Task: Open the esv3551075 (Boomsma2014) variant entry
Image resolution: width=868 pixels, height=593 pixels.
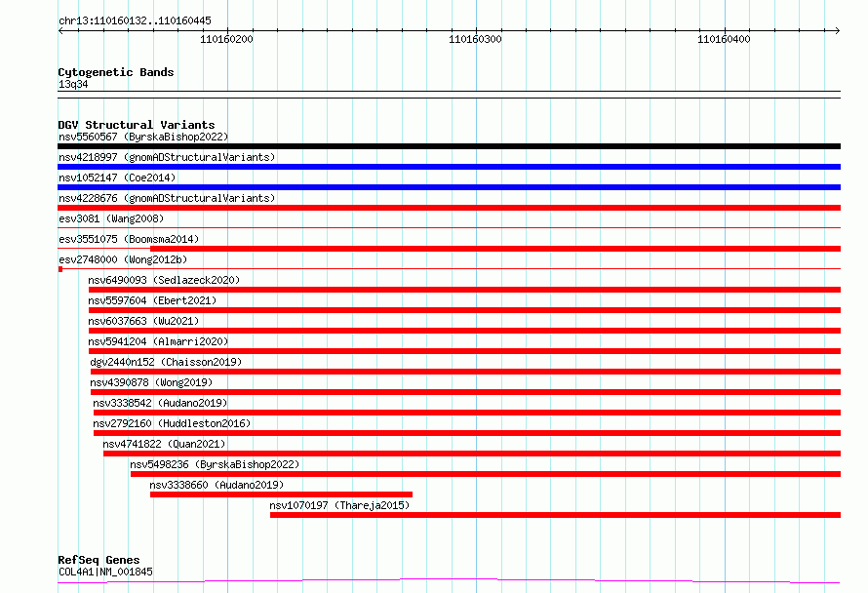Action: 129,239
